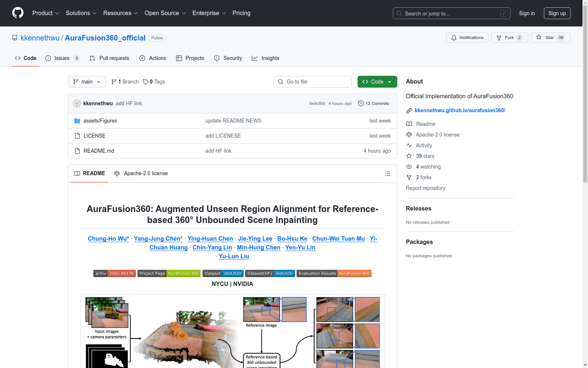View the 12 Commits history

click(373, 103)
